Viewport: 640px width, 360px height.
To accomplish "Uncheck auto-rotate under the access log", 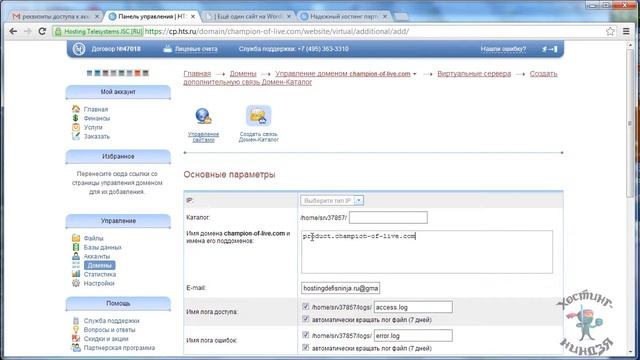I will 306,319.
